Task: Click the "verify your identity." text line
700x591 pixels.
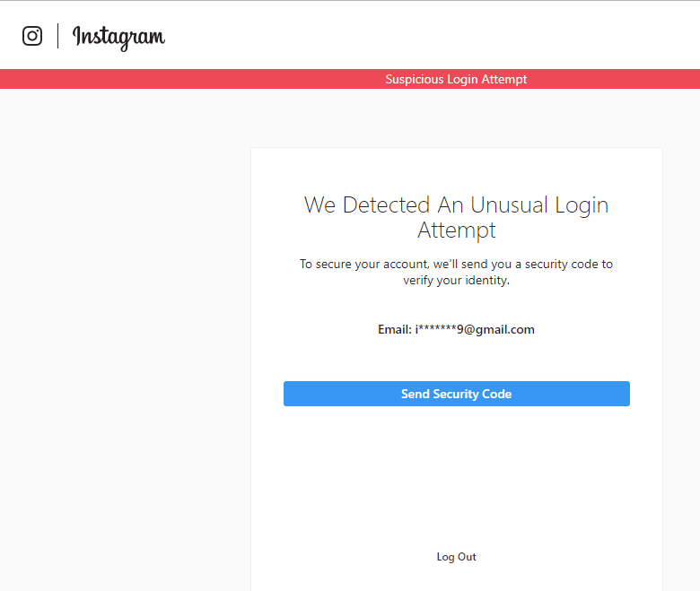Action: pos(456,280)
